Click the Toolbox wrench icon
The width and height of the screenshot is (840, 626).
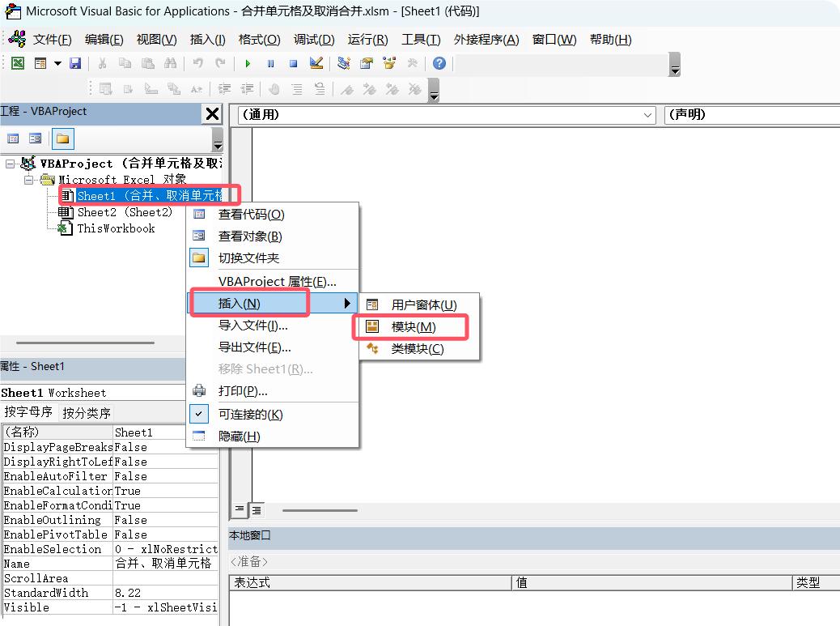412,63
